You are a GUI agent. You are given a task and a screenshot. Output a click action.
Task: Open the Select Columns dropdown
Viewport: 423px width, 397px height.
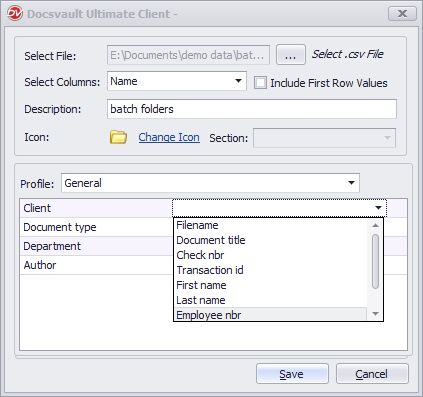(177, 81)
